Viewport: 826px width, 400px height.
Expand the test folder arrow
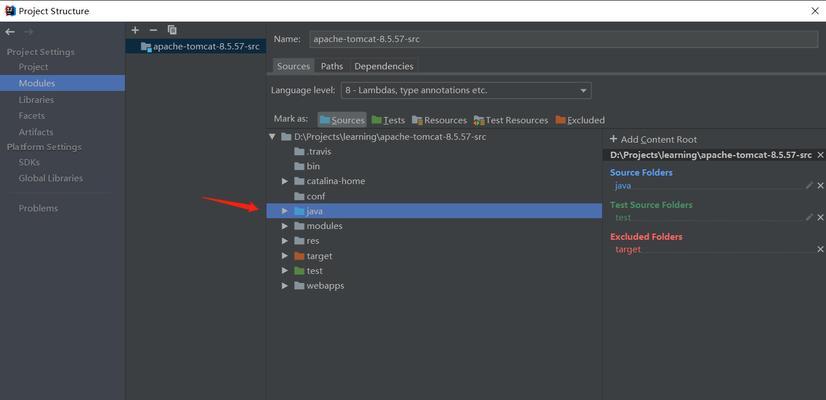pos(284,271)
